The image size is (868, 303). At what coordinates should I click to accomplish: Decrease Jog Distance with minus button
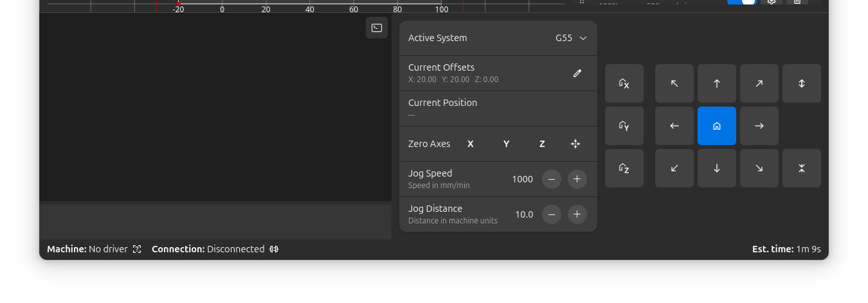click(551, 214)
